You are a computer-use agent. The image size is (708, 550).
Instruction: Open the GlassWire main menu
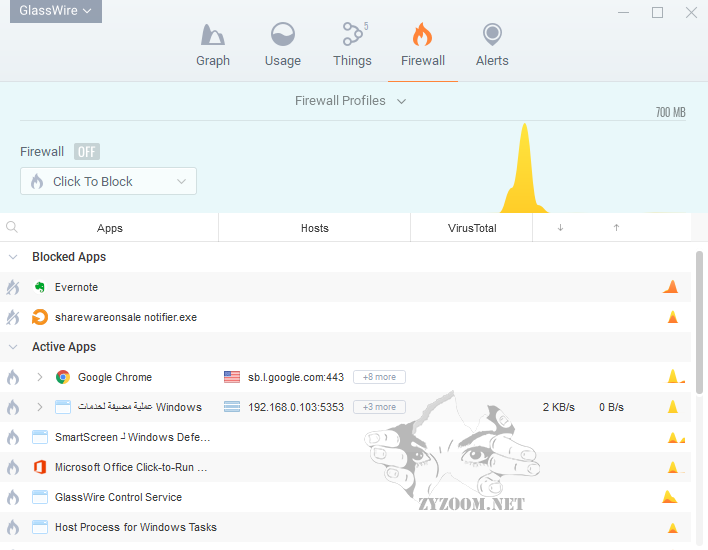(56, 11)
